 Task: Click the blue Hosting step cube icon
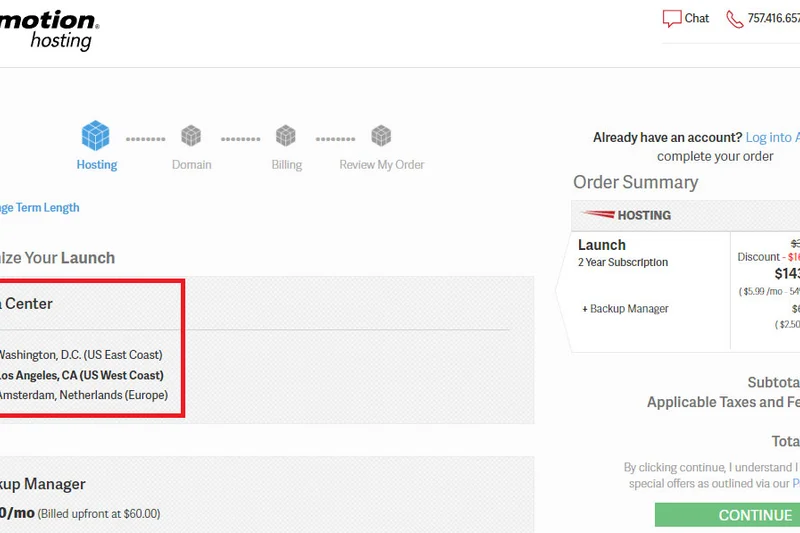tap(95, 136)
